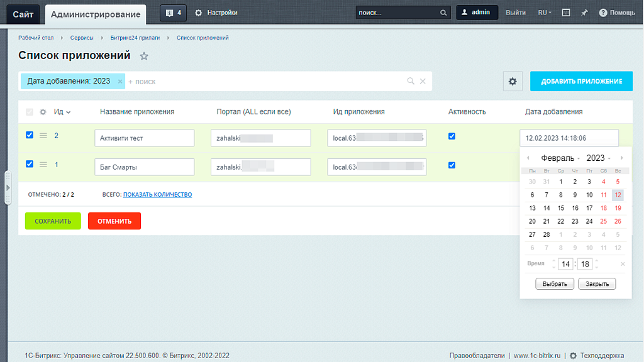Screen dimensions: 644x362
Task: Open the Февраль month dropdown
Action: tap(560, 158)
